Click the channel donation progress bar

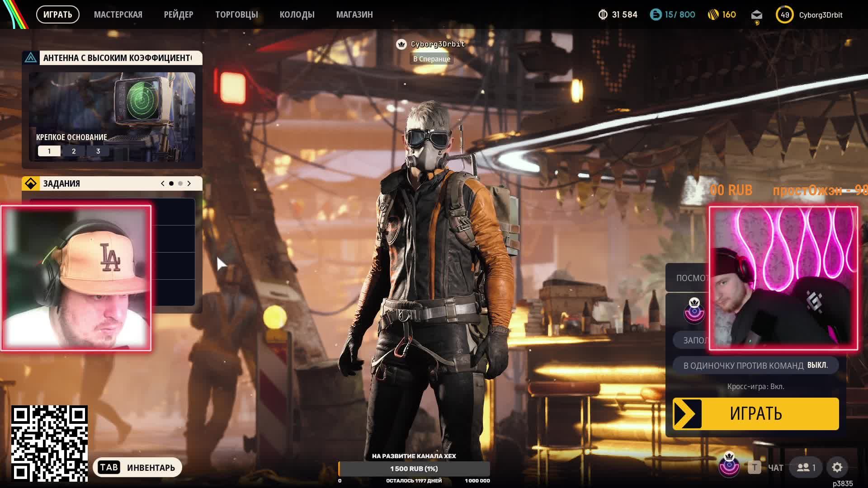click(x=414, y=469)
